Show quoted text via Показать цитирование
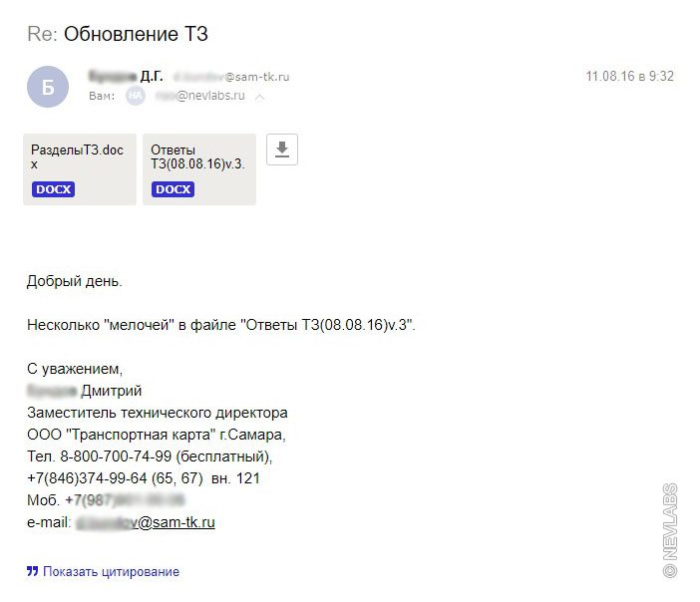This screenshot has width=700, height=602. click(111, 571)
